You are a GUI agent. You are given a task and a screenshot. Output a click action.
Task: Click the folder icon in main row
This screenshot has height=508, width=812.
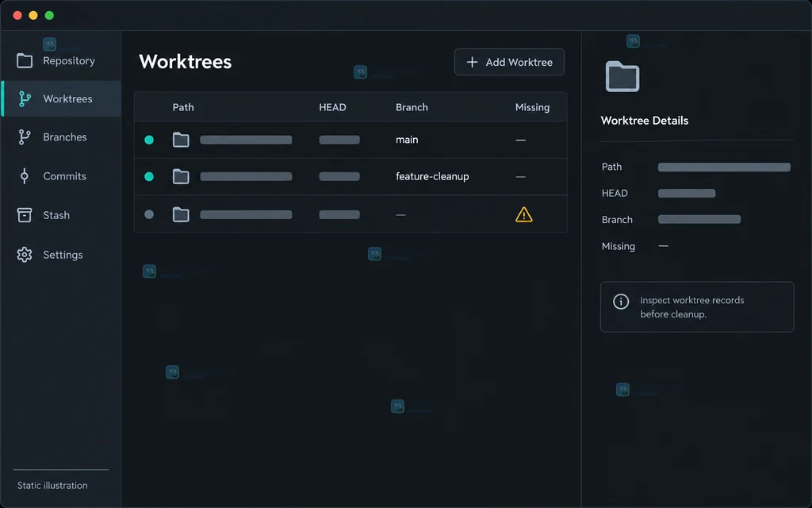point(181,140)
